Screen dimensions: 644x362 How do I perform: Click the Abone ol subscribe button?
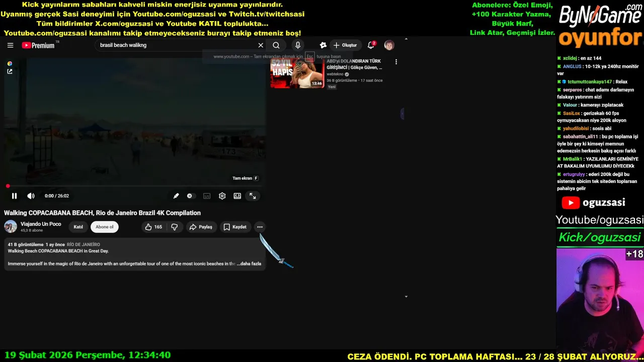click(x=105, y=227)
